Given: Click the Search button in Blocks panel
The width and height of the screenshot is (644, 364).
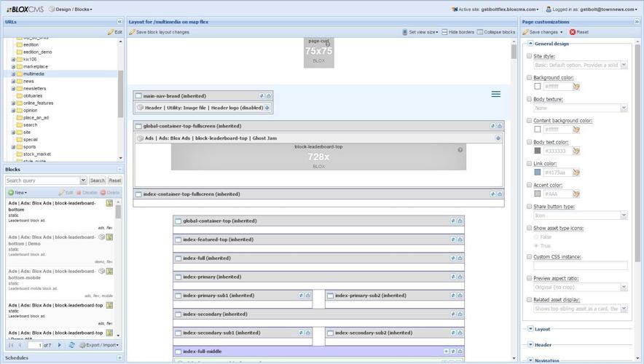Looking at the screenshot, I should pyautogui.click(x=98, y=181).
